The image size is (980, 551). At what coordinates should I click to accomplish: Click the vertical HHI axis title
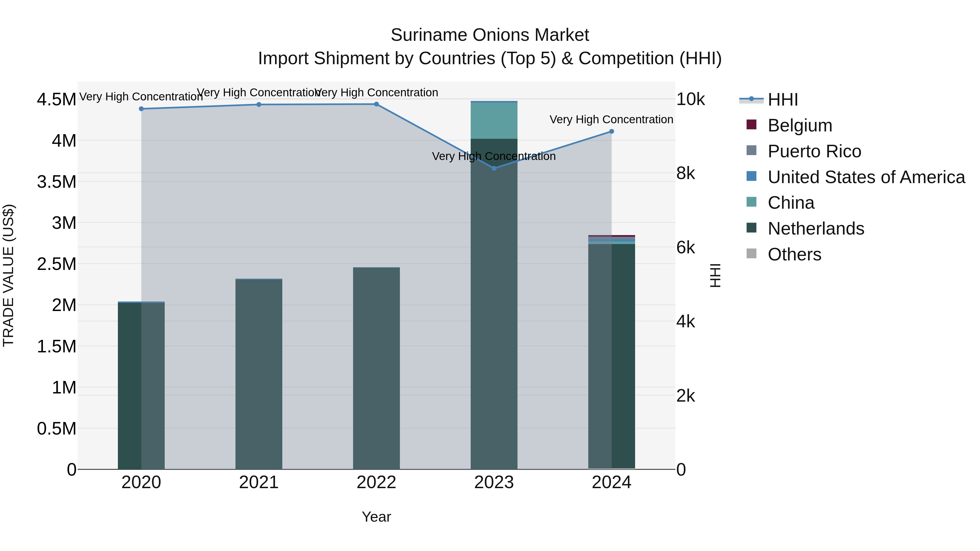pos(715,275)
